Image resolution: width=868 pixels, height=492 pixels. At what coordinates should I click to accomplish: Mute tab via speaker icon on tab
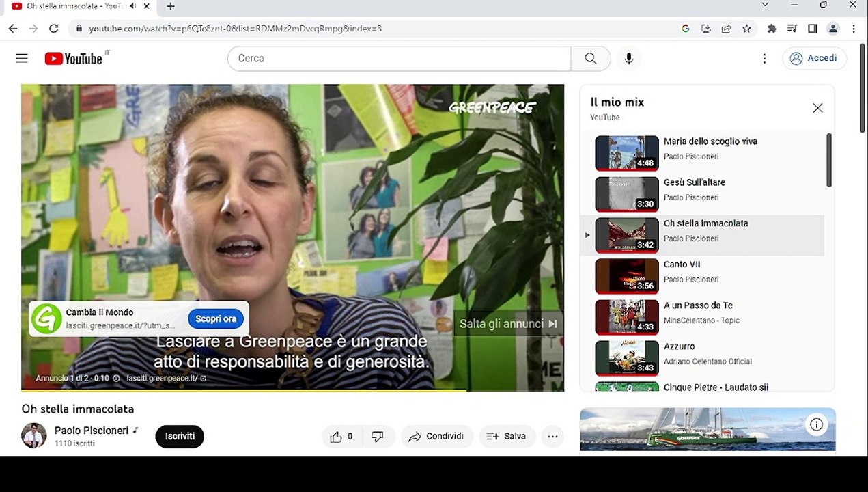pyautogui.click(x=132, y=6)
